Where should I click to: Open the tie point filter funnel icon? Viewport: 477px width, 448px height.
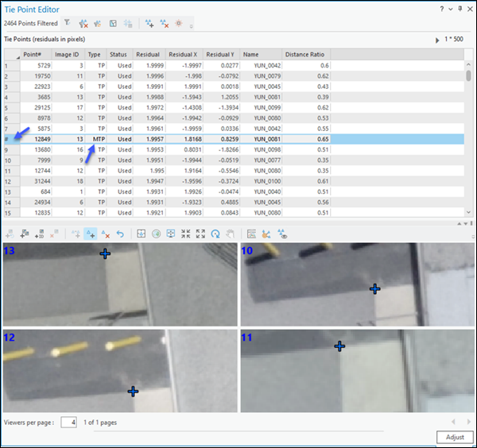(68, 23)
